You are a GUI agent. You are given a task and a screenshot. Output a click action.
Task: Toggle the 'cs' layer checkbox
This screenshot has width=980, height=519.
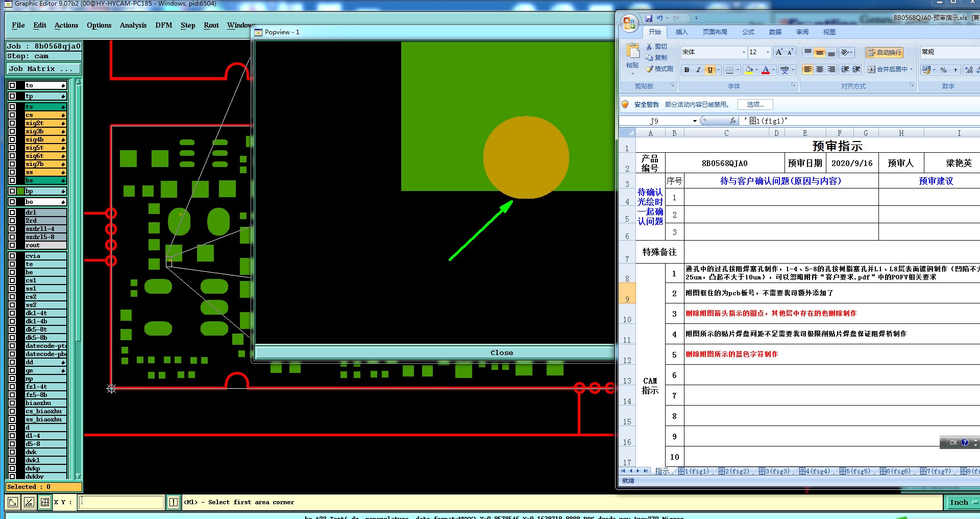click(x=12, y=115)
